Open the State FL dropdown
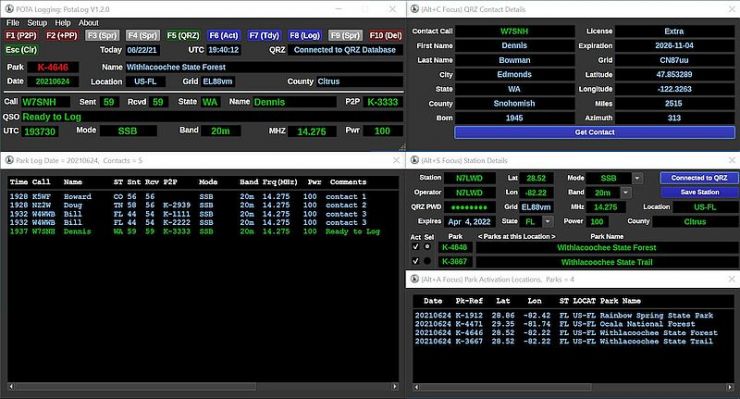Viewport: 740px width, 399px height. (x=547, y=221)
